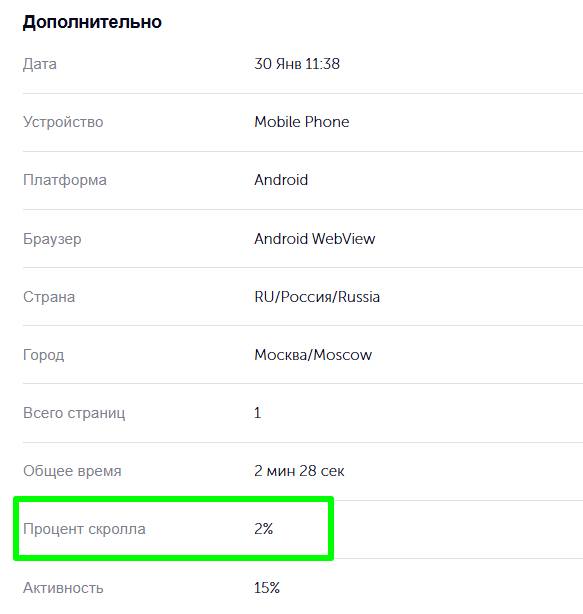Select the Дата row label
The height and width of the screenshot is (614, 583).
point(40,64)
